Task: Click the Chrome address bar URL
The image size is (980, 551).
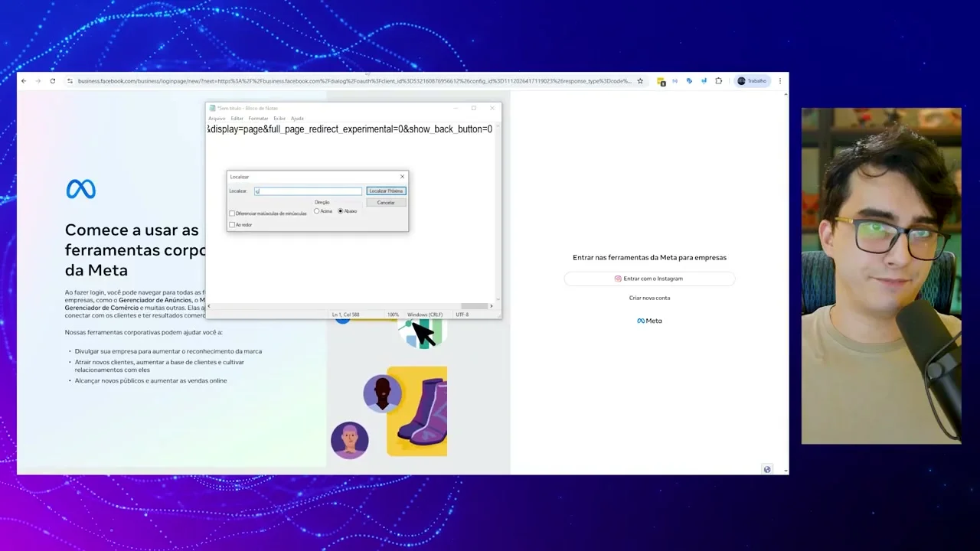Action: click(354, 81)
